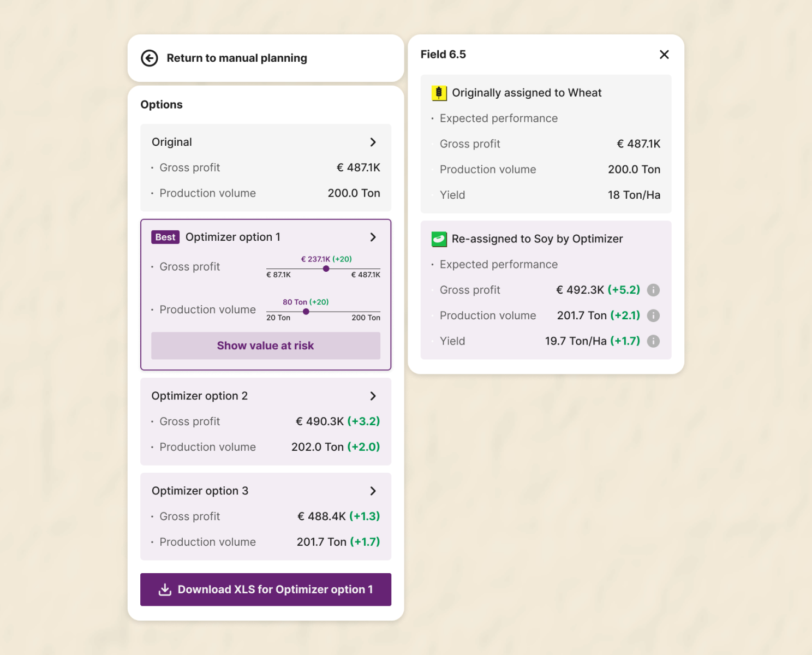Screen dimensions: 812x655
Task: Click the green Soy crop icon
Action: point(439,239)
